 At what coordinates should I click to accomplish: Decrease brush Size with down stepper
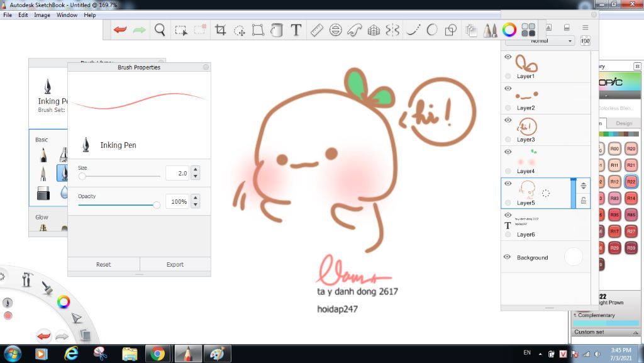(196, 177)
